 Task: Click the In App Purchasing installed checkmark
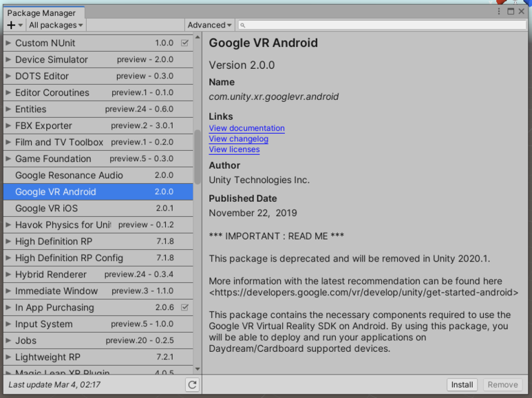(x=184, y=307)
